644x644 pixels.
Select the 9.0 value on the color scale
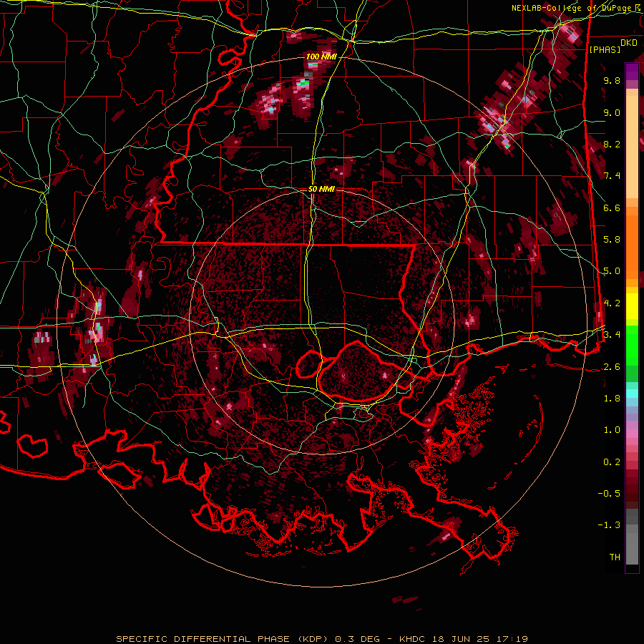(612, 113)
